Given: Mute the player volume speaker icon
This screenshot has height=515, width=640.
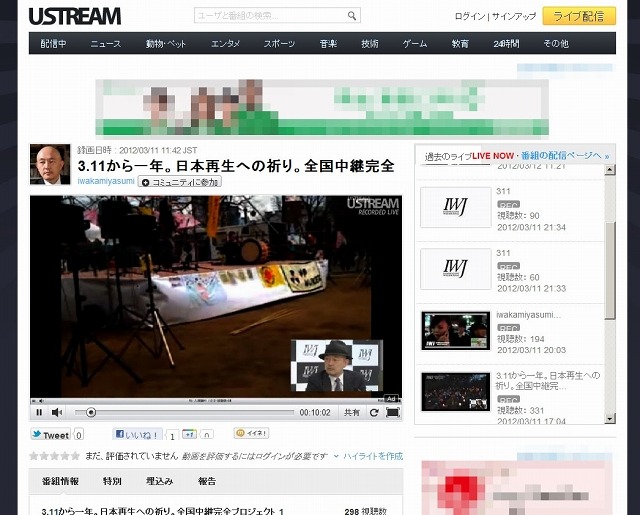Looking at the screenshot, I should pyautogui.click(x=56, y=412).
